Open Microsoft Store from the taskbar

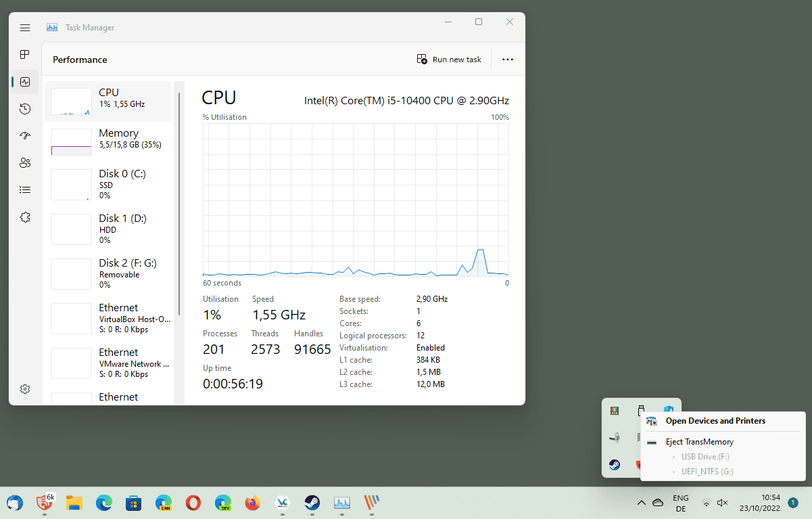click(x=134, y=503)
